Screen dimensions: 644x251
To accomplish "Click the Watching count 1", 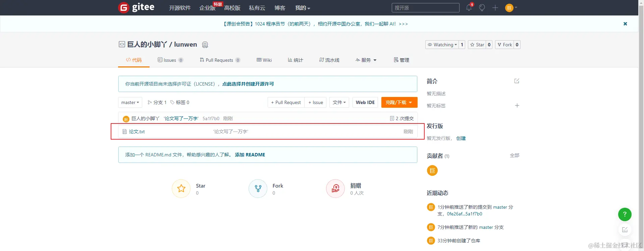I will 462,45.
